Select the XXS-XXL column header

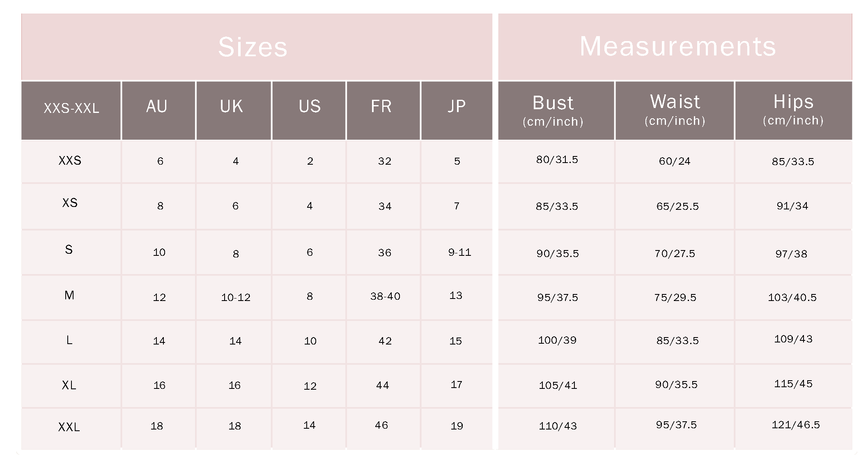71,110
